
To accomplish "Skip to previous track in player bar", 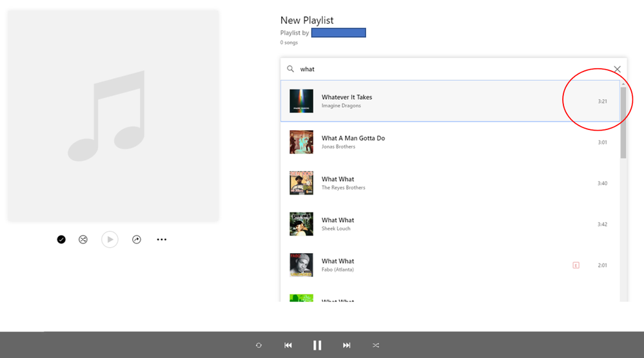I will tap(288, 346).
